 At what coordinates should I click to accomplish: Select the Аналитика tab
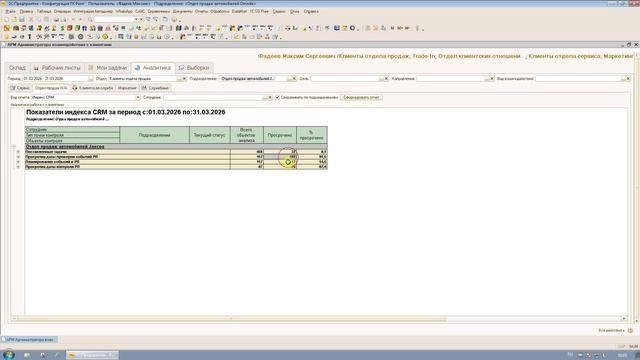point(153,68)
